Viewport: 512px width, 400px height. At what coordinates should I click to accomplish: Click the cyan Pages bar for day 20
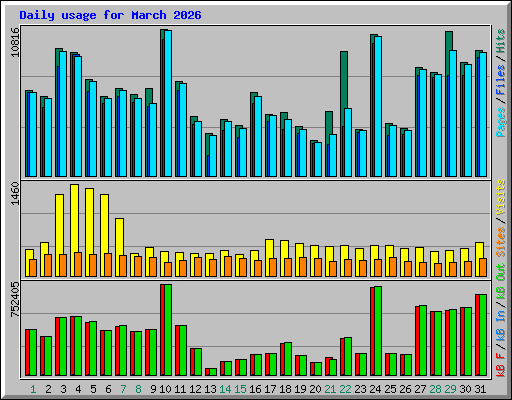(x=318, y=159)
